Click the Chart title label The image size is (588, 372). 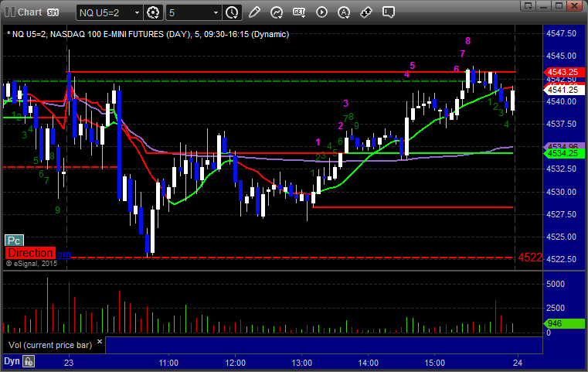29,12
